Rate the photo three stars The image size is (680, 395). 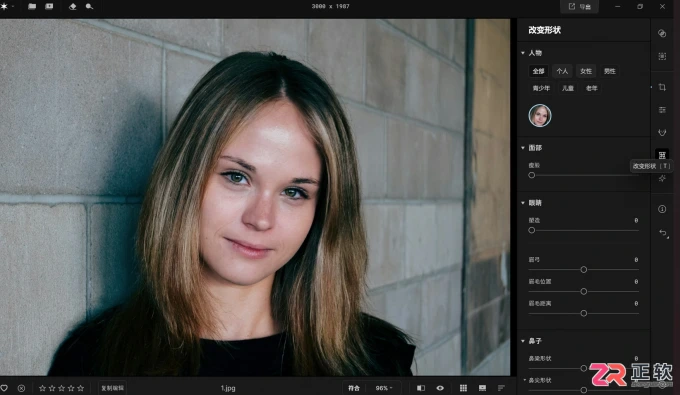tap(62, 388)
